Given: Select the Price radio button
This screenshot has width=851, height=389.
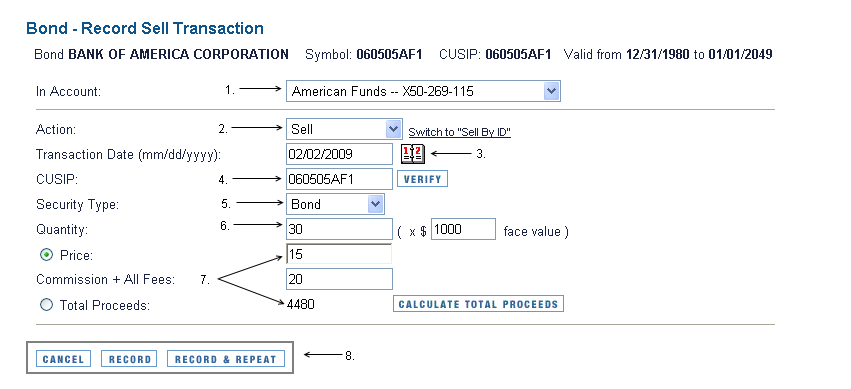Looking at the screenshot, I should (x=47, y=254).
